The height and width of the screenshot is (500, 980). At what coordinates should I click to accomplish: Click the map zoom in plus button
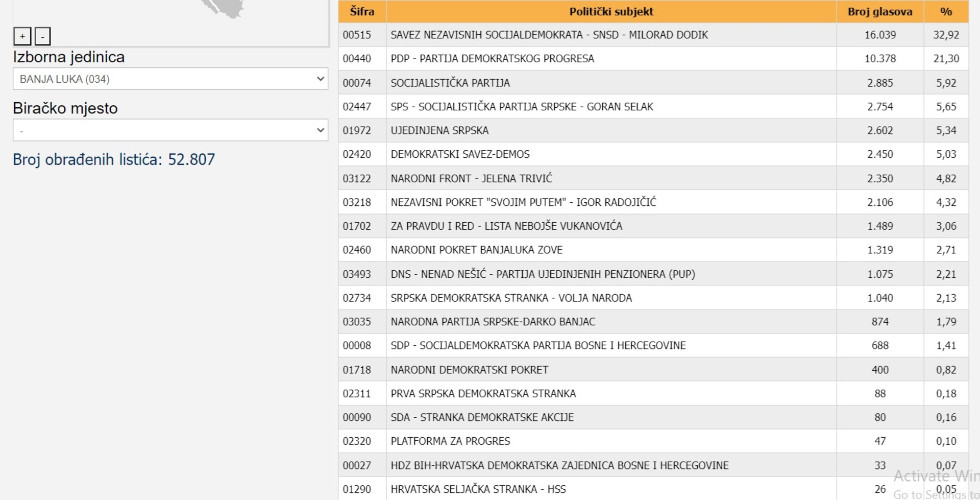[22, 36]
